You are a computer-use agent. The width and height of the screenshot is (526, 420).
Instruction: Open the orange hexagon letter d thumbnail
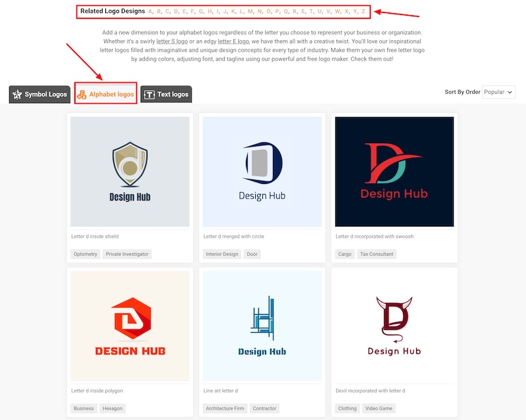click(130, 326)
